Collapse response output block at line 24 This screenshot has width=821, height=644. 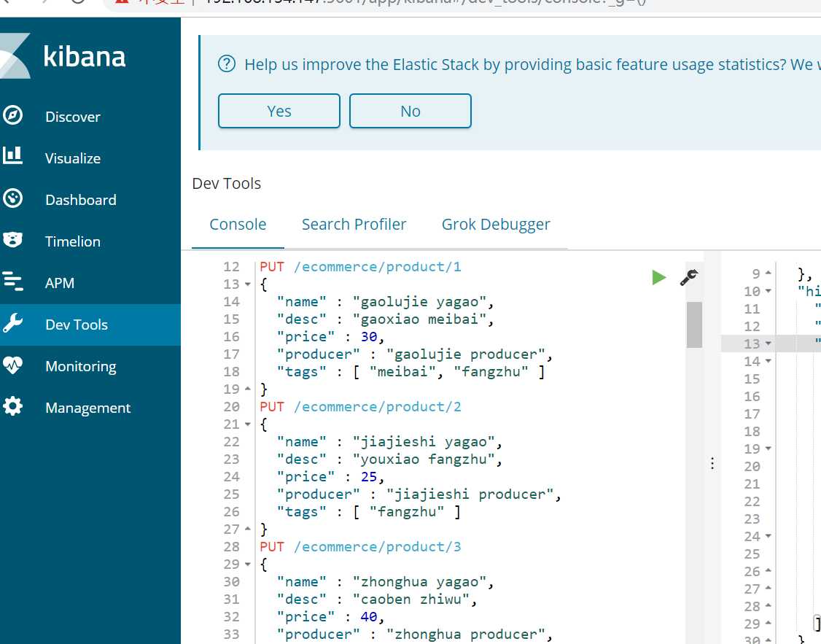click(x=768, y=536)
